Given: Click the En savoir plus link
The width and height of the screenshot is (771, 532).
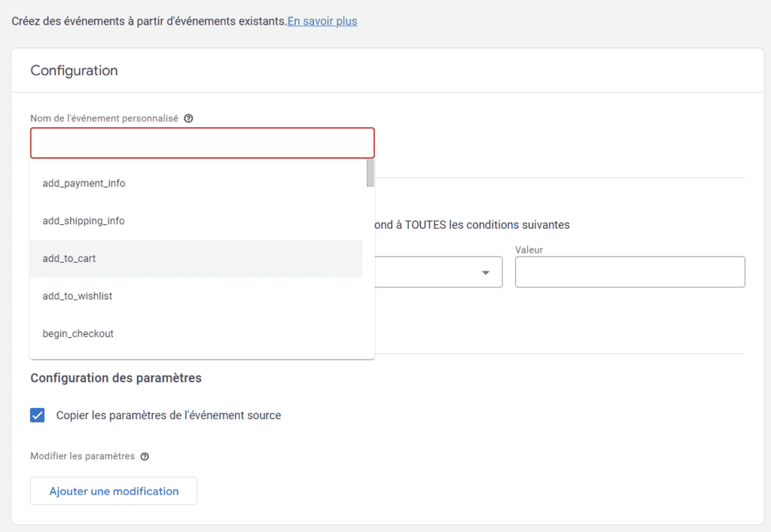Looking at the screenshot, I should click(x=322, y=20).
